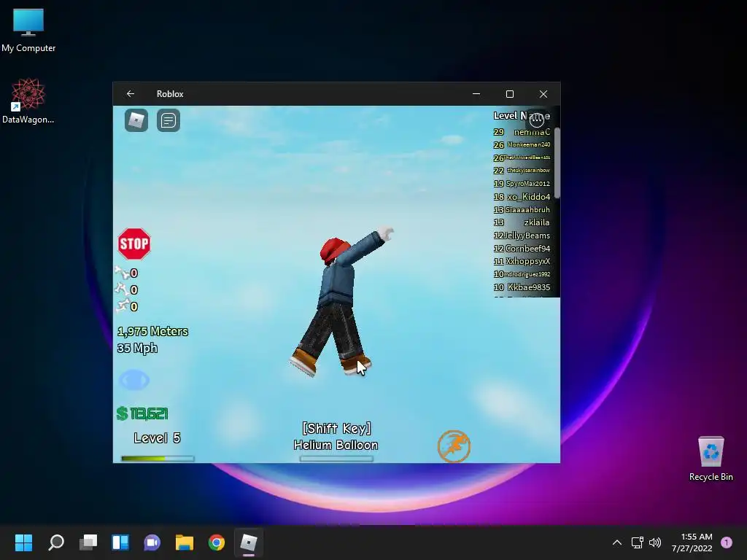Open the Roblox chat icon

(x=169, y=120)
